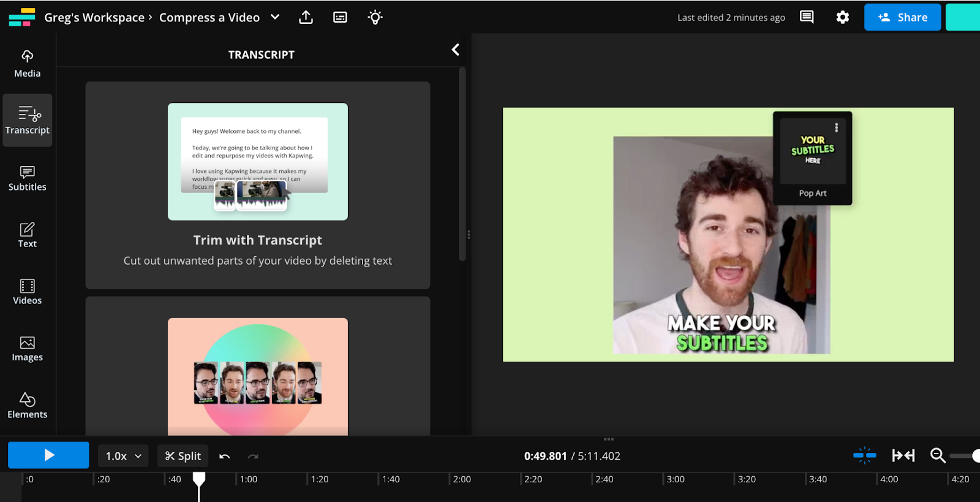Toggle the timeline snapping icon
This screenshot has width=980, height=502.
(x=865, y=455)
